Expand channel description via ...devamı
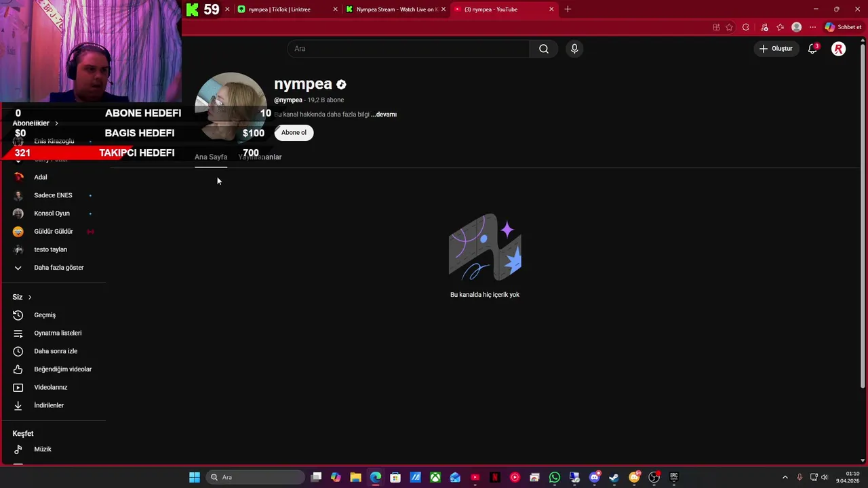The width and height of the screenshot is (868, 488). pos(384,115)
